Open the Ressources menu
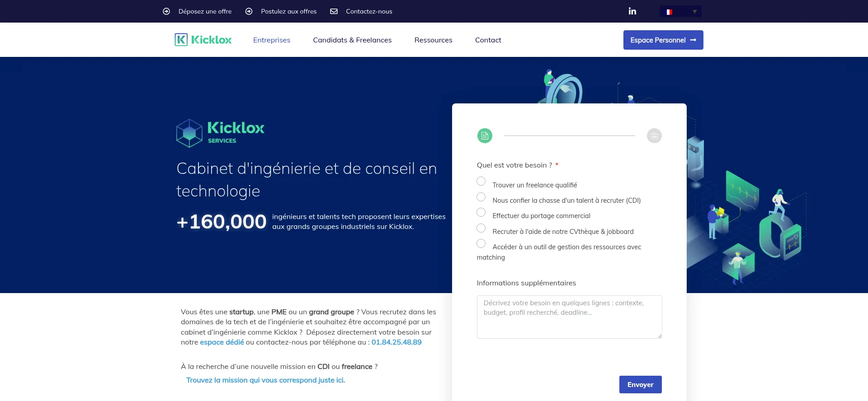Viewport: 868px width, 401px height. pyautogui.click(x=433, y=40)
